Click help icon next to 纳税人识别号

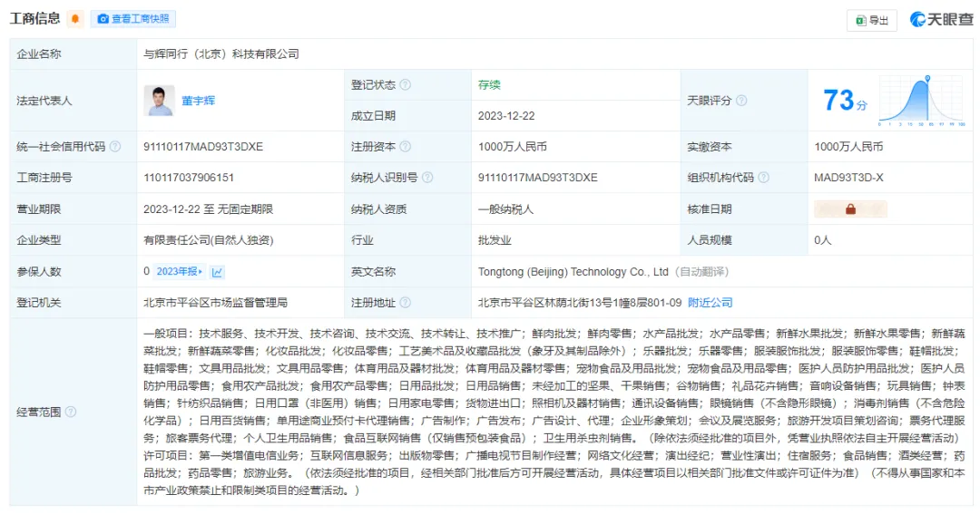426,178
